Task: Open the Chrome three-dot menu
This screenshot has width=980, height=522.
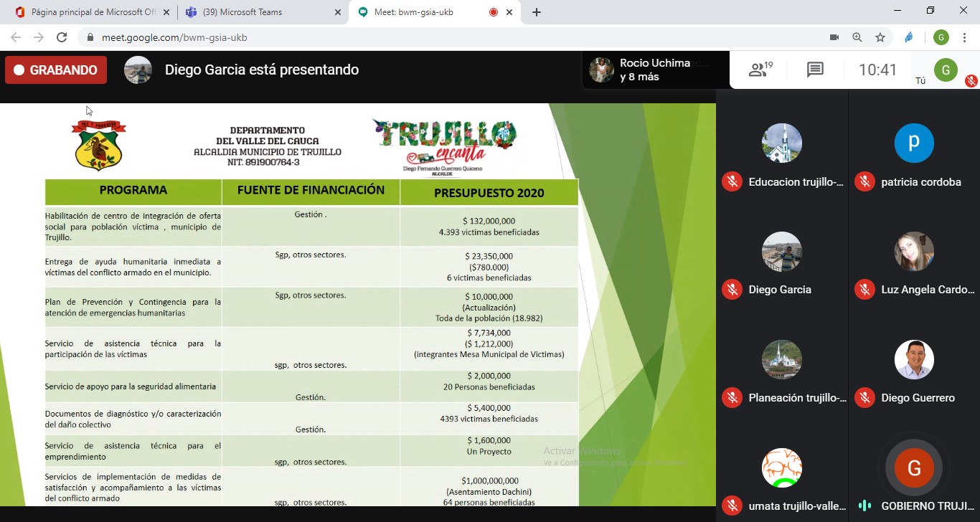Action: click(963, 37)
